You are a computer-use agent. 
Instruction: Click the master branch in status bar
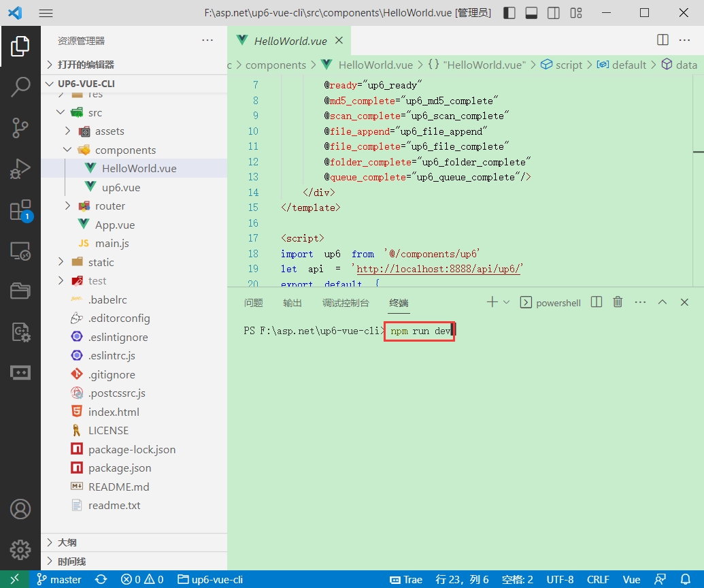pos(59,580)
